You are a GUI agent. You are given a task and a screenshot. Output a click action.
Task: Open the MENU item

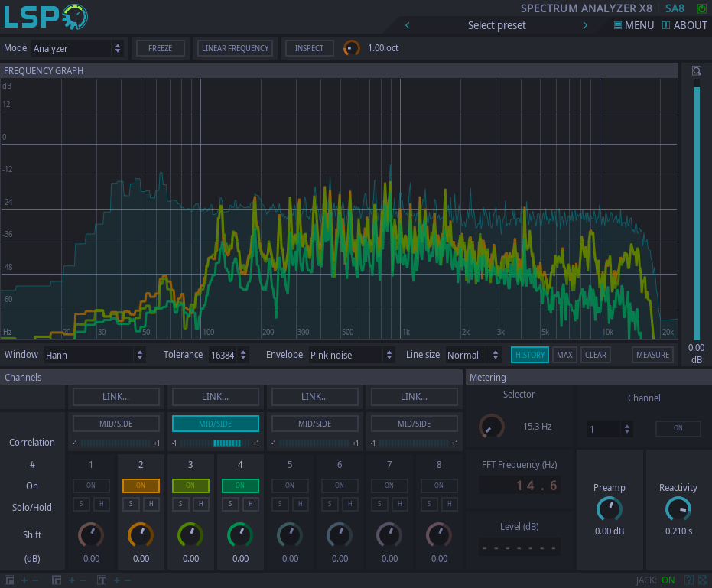(634, 25)
